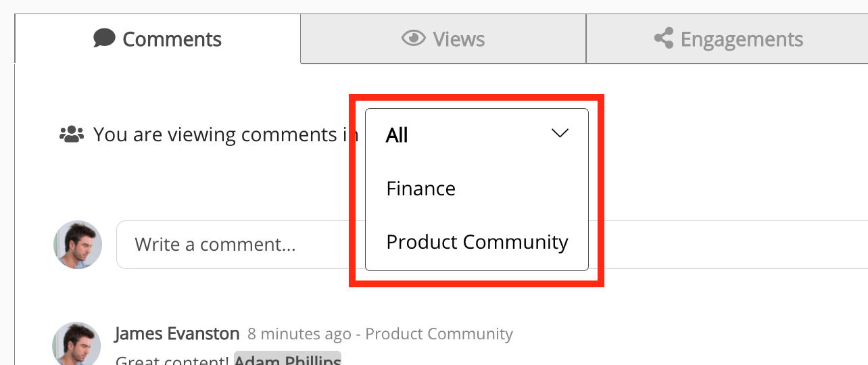The width and height of the screenshot is (868, 365).
Task: Click the share icon on Engagements tab
Action: (x=664, y=39)
